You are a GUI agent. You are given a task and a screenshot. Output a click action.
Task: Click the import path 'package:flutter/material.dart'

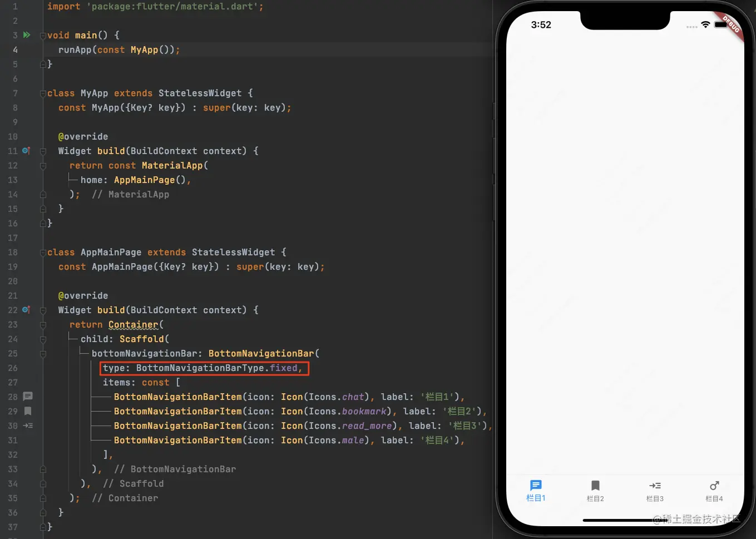coord(172,6)
